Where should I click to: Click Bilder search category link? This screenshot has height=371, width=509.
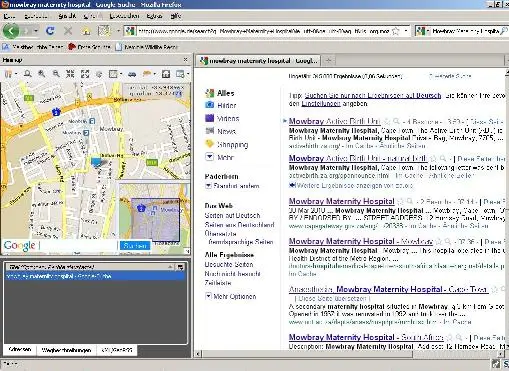point(227,105)
